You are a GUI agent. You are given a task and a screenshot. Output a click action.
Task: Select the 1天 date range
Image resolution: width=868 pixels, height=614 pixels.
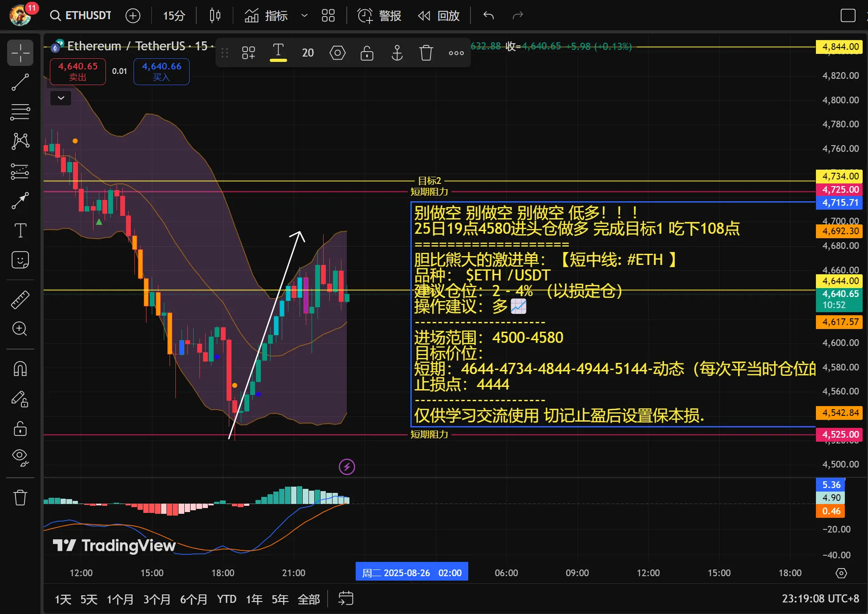coord(63,599)
